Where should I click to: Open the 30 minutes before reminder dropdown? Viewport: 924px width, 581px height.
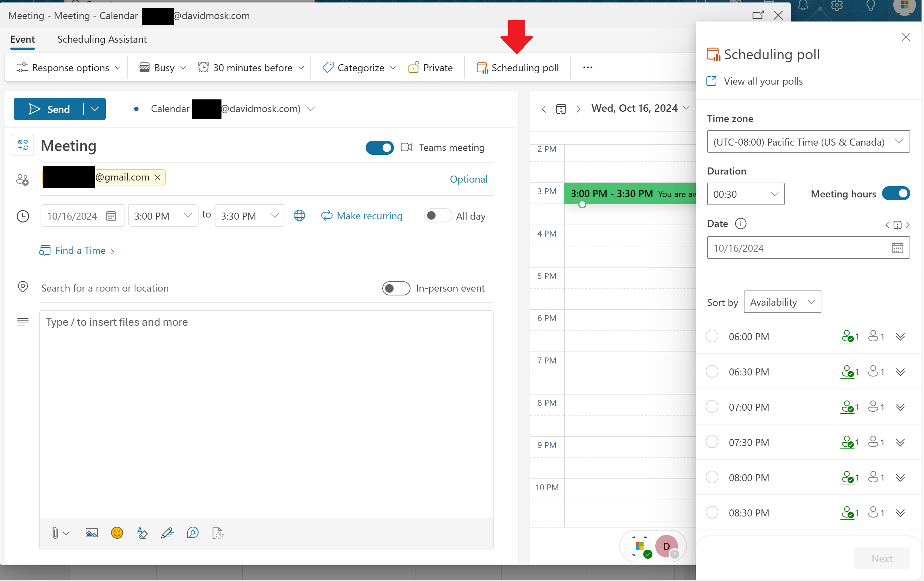point(251,68)
